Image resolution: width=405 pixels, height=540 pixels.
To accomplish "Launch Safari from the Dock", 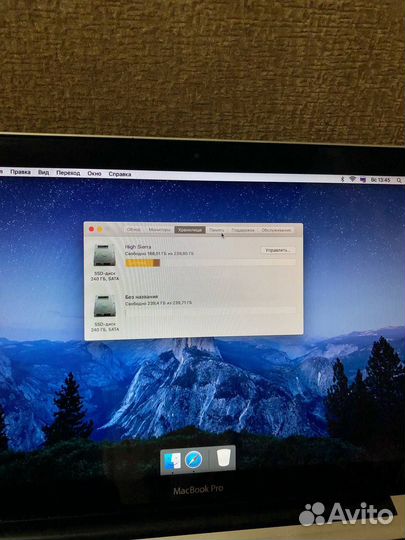I will tap(194, 460).
